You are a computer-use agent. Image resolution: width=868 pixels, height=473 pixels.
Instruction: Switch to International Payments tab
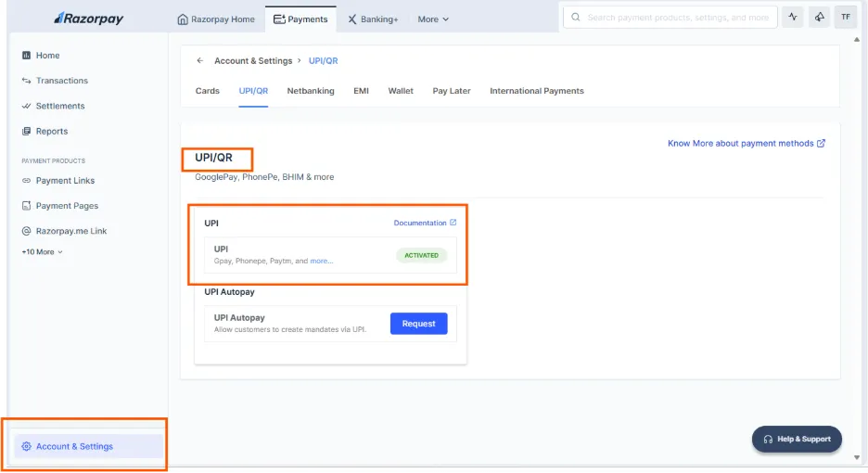coord(536,91)
